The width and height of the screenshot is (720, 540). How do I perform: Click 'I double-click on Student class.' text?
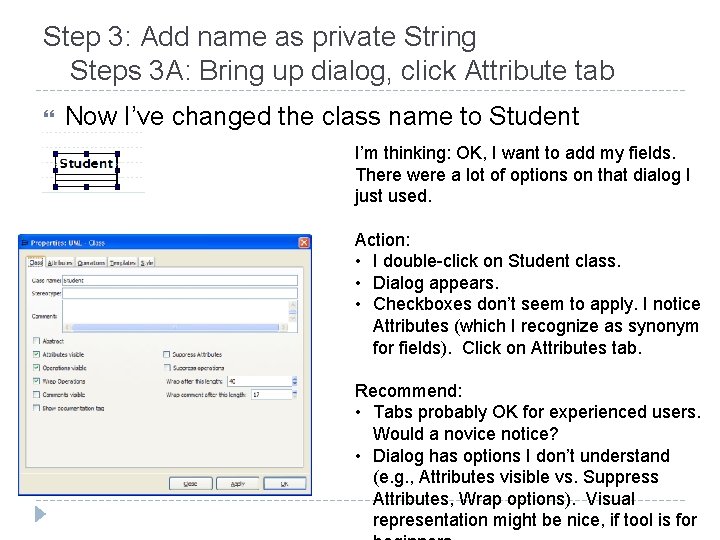496,261
